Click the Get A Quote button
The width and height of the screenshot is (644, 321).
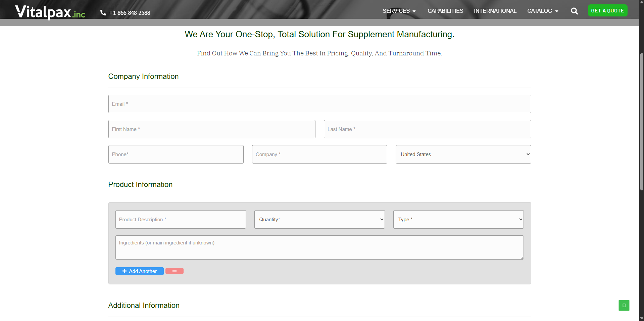607,10
